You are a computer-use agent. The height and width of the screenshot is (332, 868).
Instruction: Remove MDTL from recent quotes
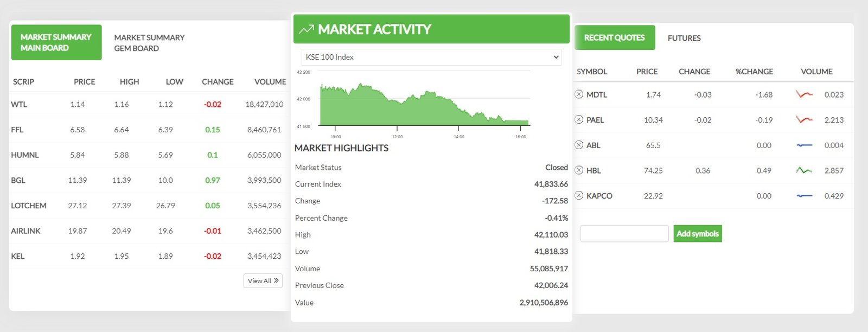pos(579,94)
